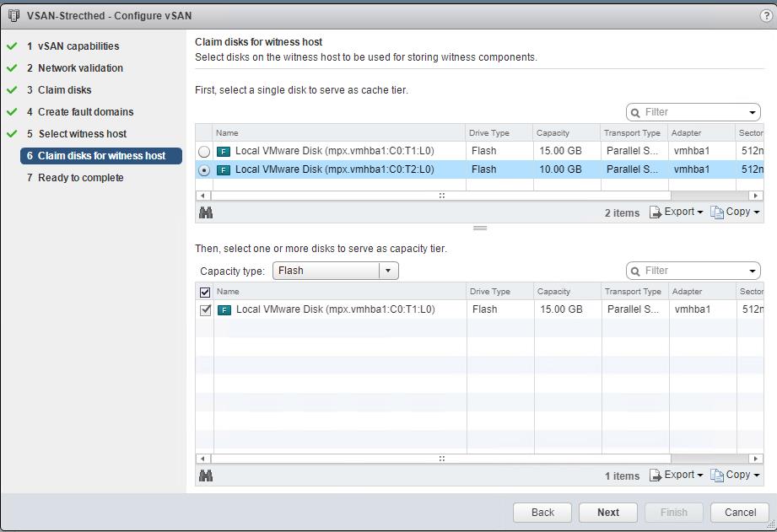Click the disabled Finish button
The image size is (777, 532).
click(x=674, y=512)
